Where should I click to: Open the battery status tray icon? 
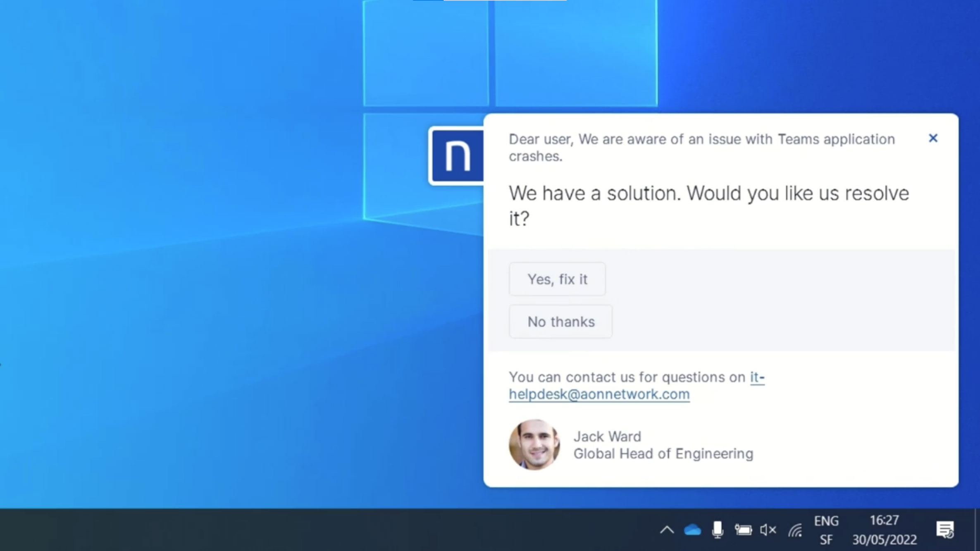click(x=743, y=530)
